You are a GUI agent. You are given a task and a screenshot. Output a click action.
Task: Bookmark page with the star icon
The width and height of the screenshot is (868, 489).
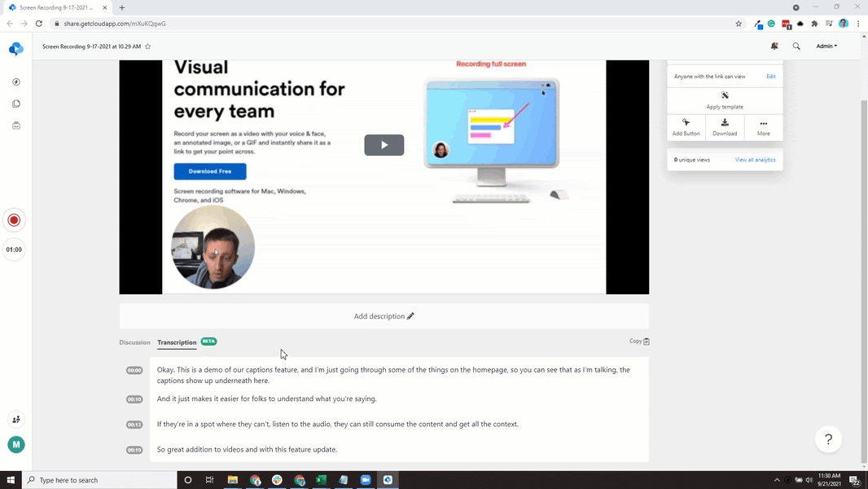coord(739,24)
